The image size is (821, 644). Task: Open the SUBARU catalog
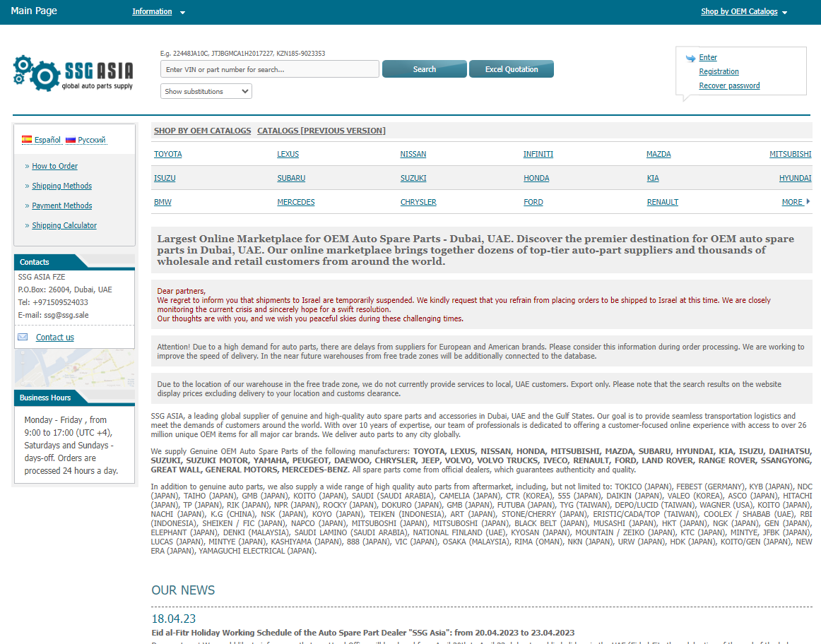tap(291, 179)
